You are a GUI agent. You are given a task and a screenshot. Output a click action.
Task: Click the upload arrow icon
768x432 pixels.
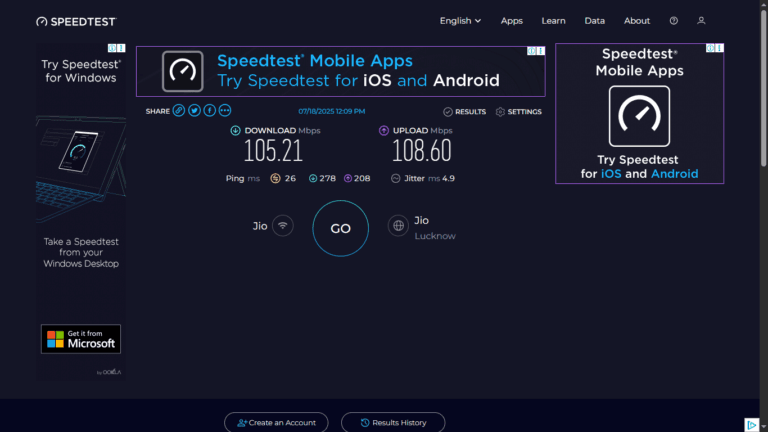click(x=384, y=130)
